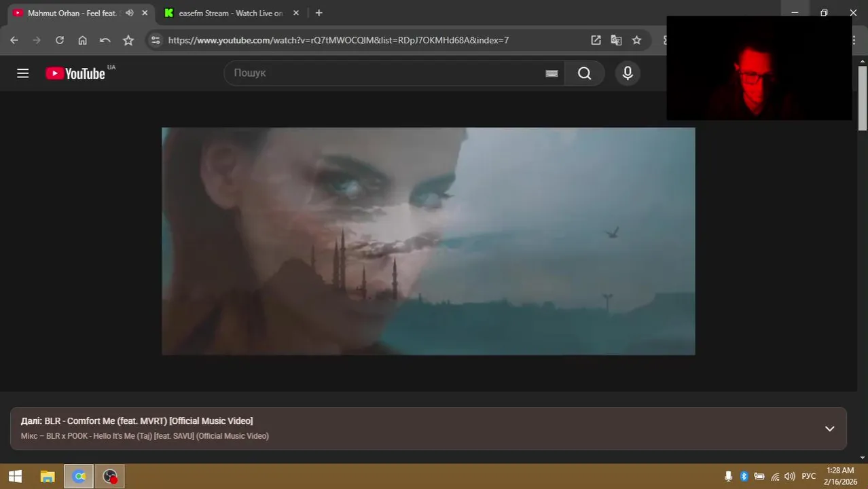
Task: Mute the tab via speaker icon
Action: point(130,13)
